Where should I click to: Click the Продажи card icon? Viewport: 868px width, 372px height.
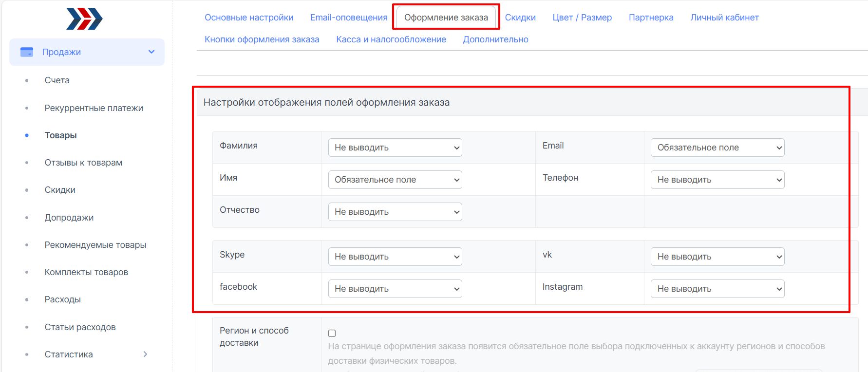pyautogui.click(x=27, y=52)
